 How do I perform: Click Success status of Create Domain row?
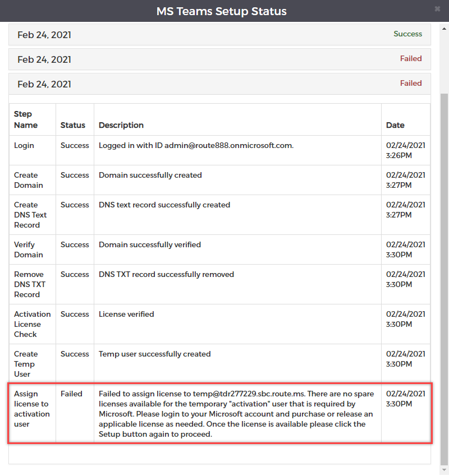pos(75,175)
